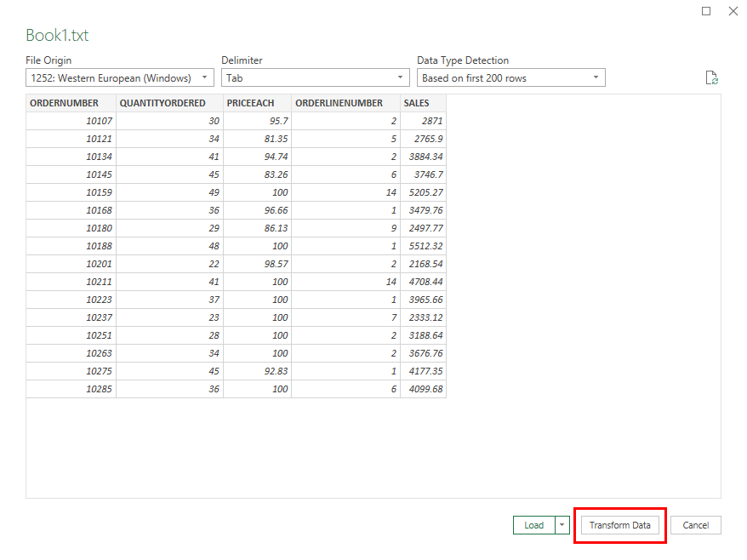Click sales value 2168.54
Image resolution: width=747 pixels, height=560 pixels.
click(x=423, y=264)
